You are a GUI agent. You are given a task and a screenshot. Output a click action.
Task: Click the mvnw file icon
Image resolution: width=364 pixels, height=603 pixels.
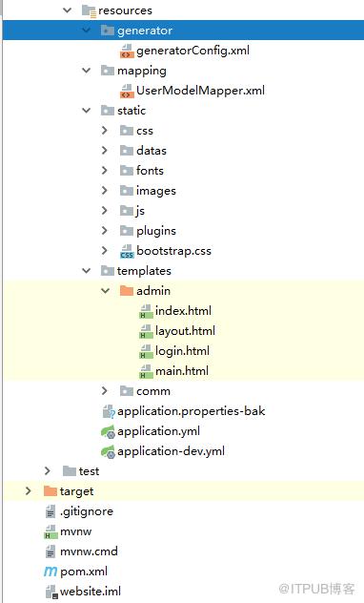(51, 531)
